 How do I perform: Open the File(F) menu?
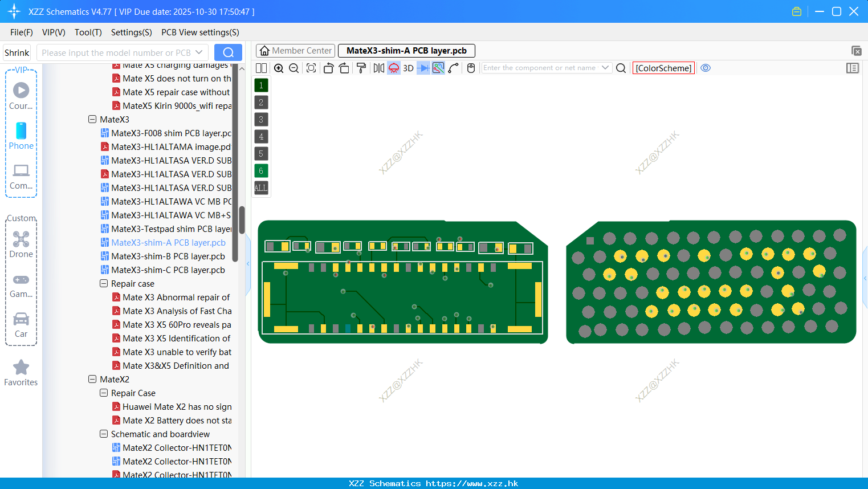tap(22, 32)
